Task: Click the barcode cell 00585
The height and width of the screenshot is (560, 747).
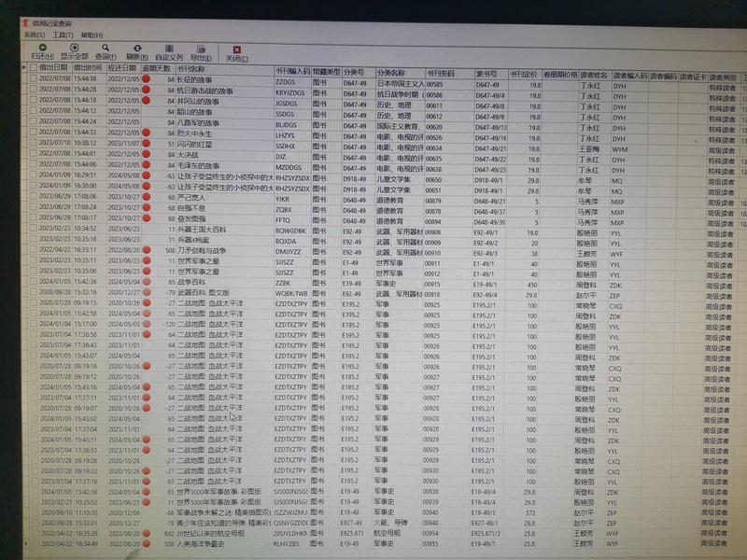Action: click(x=434, y=84)
